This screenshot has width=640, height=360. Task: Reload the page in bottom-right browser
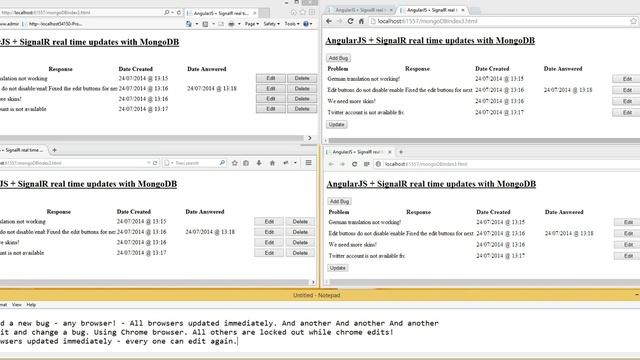(x=354, y=164)
